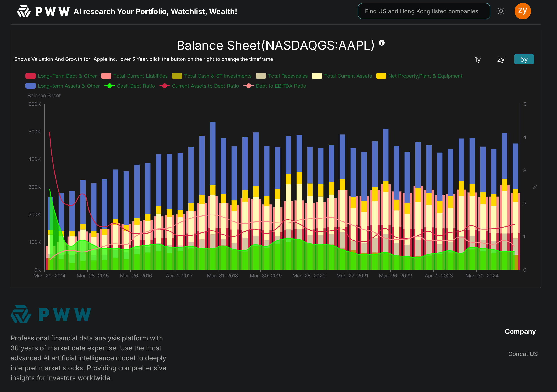Screen dimensions: 557x392
Task: Click the Debt to EBITDA Ratio legend label
Action: coord(281,86)
